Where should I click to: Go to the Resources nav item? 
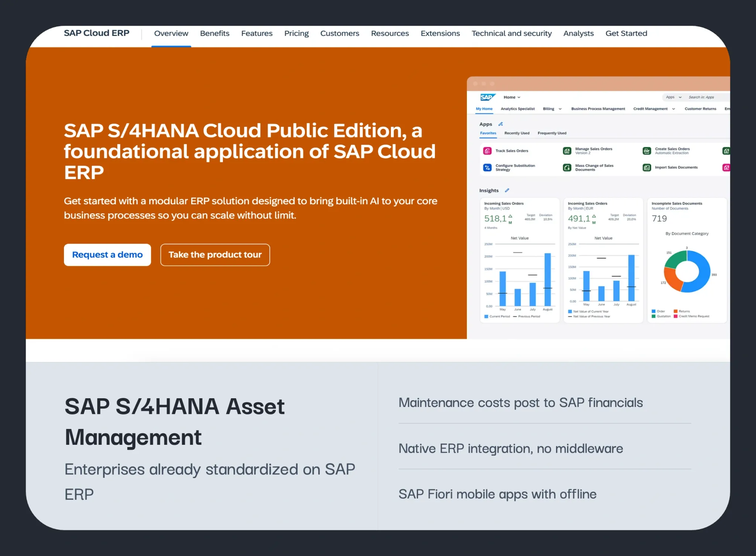pyautogui.click(x=390, y=34)
